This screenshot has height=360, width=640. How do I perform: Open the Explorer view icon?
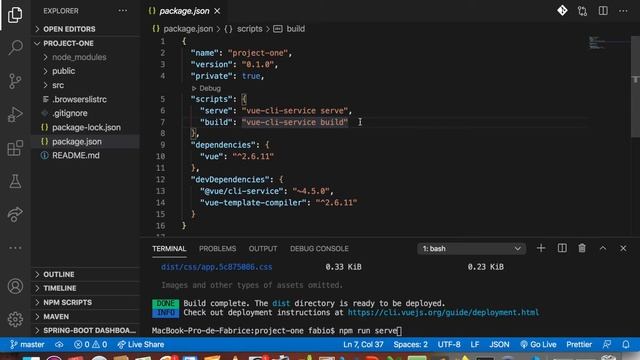point(15,15)
